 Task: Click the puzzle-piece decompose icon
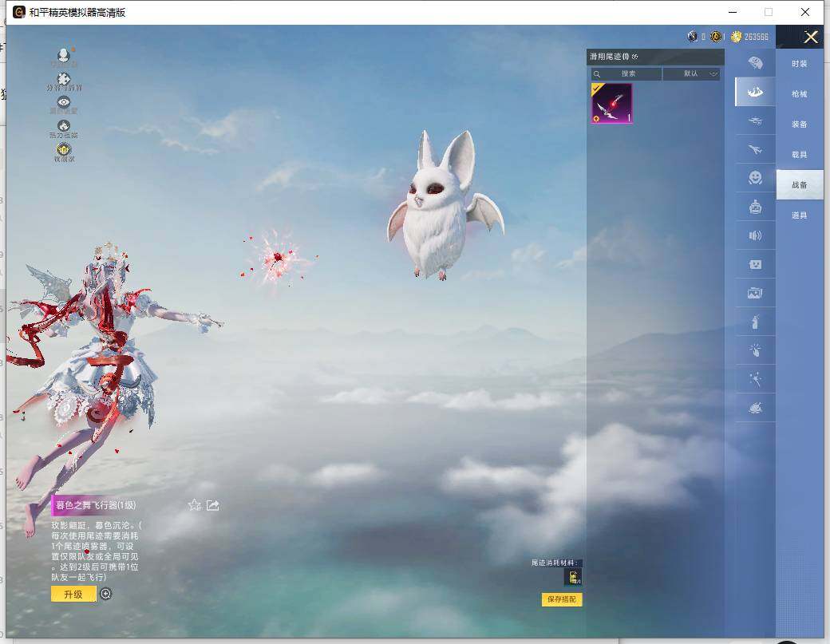[x=64, y=79]
